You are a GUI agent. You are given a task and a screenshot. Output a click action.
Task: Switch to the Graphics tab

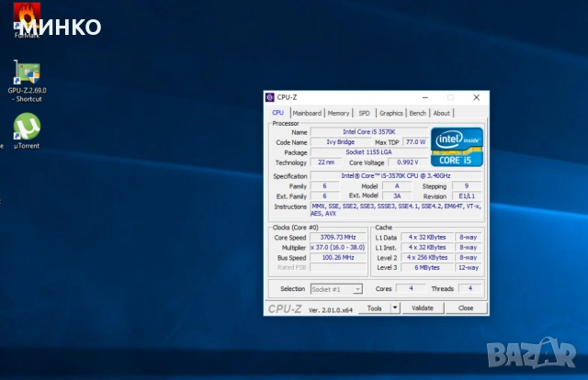point(390,113)
